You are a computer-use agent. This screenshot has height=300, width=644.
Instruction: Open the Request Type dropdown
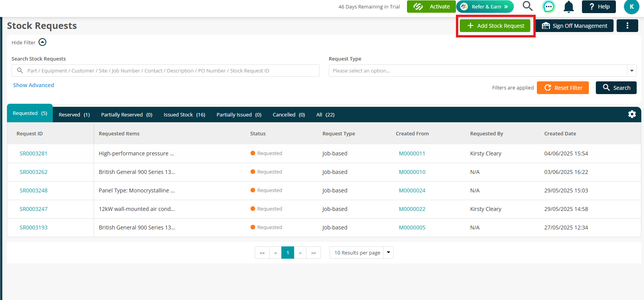click(x=483, y=71)
